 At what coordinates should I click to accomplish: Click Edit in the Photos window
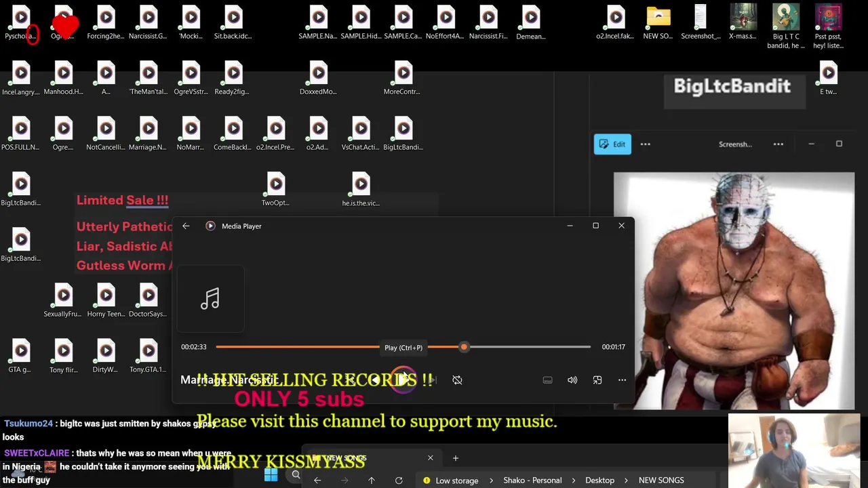coord(612,144)
